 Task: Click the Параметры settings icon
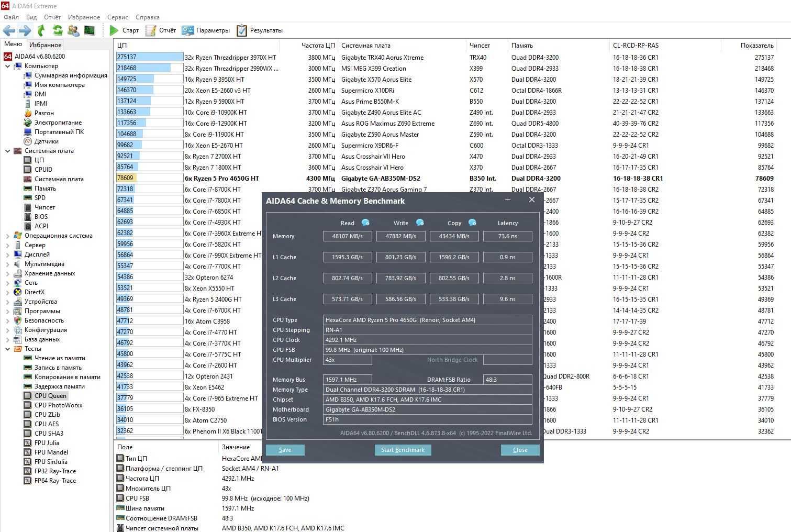coord(187,30)
